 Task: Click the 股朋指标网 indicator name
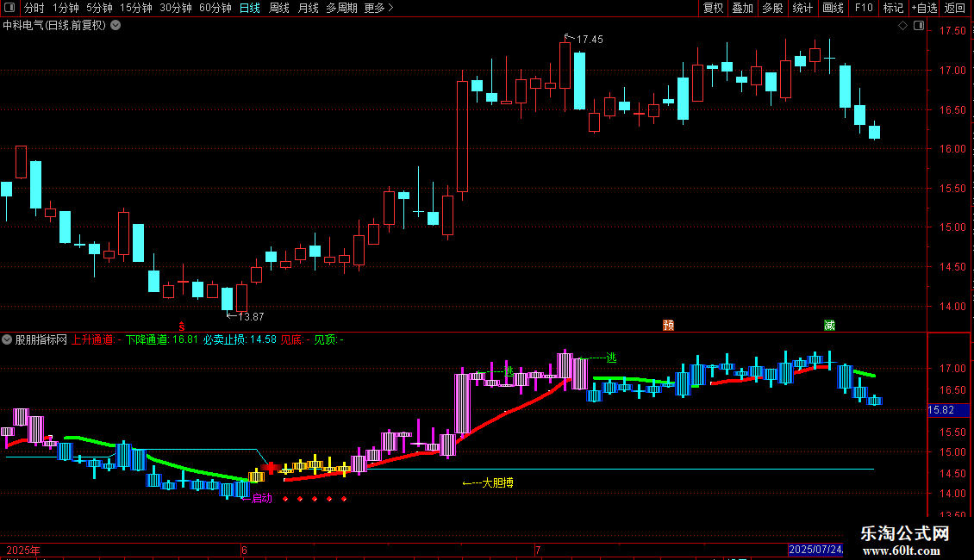coord(41,339)
